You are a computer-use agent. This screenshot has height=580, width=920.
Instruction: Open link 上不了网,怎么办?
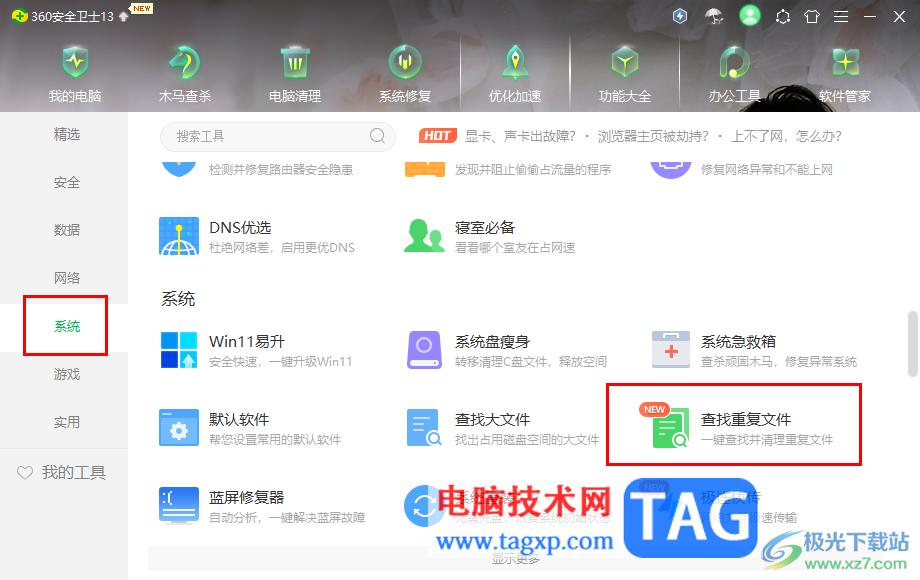coord(786,136)
